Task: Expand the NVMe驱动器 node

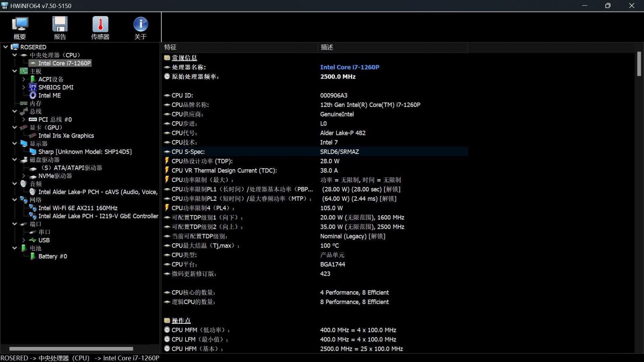Action: click(24, 176)
